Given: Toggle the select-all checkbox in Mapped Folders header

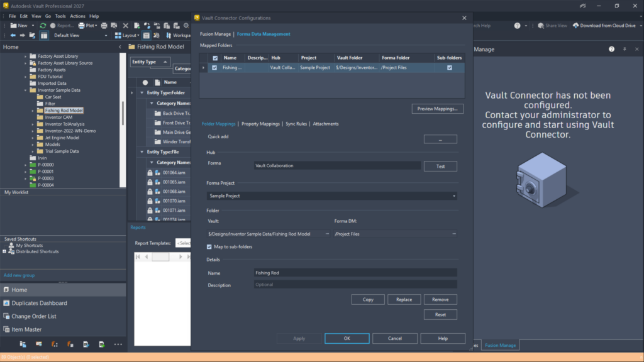Looking at the screenshot, I should click(x=215, y=58).
